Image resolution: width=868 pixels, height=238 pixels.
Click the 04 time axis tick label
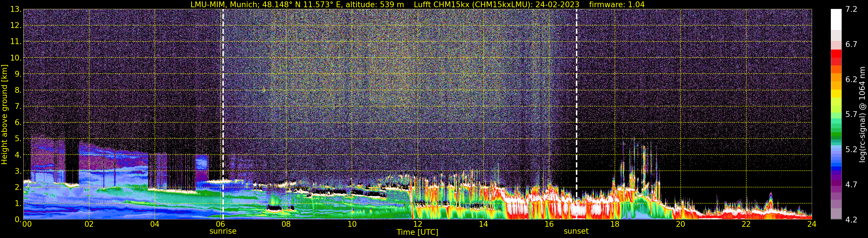coord(155,224)
